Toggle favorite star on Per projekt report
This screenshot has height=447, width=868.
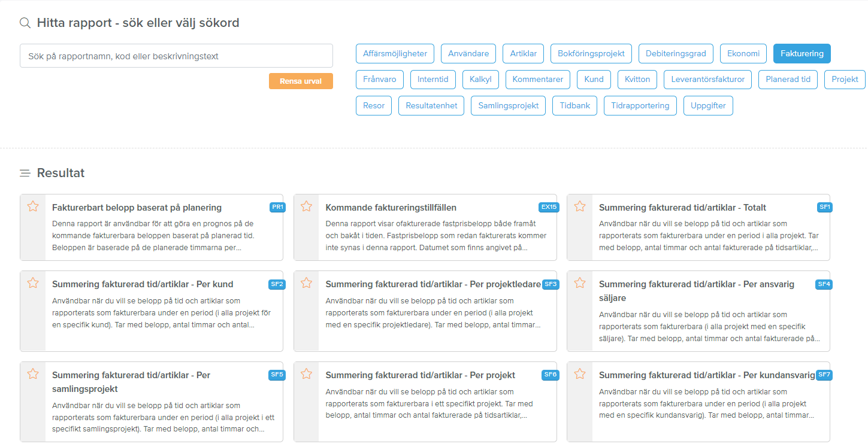pyautogui.click(x=306, y=374)
